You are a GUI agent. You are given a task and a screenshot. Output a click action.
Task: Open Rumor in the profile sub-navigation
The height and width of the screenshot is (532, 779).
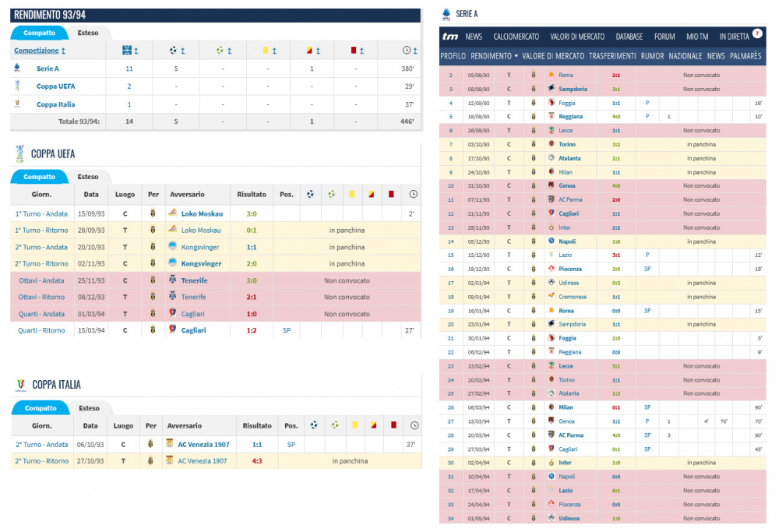click(652, 56)
